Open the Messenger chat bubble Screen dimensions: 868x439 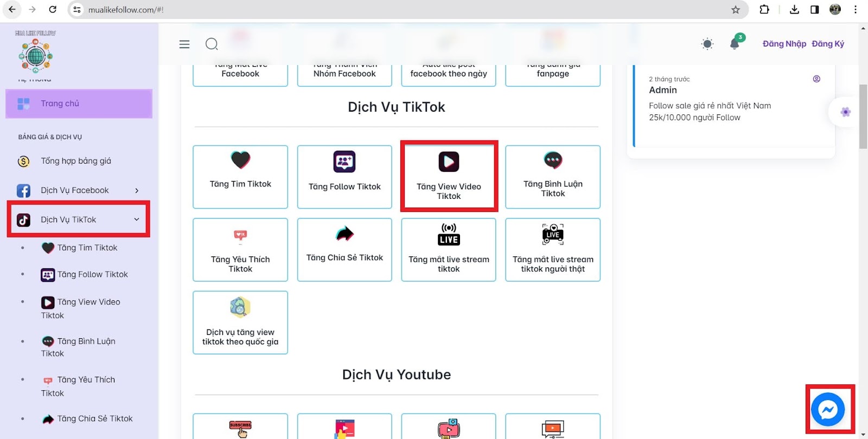pos(828,409)
